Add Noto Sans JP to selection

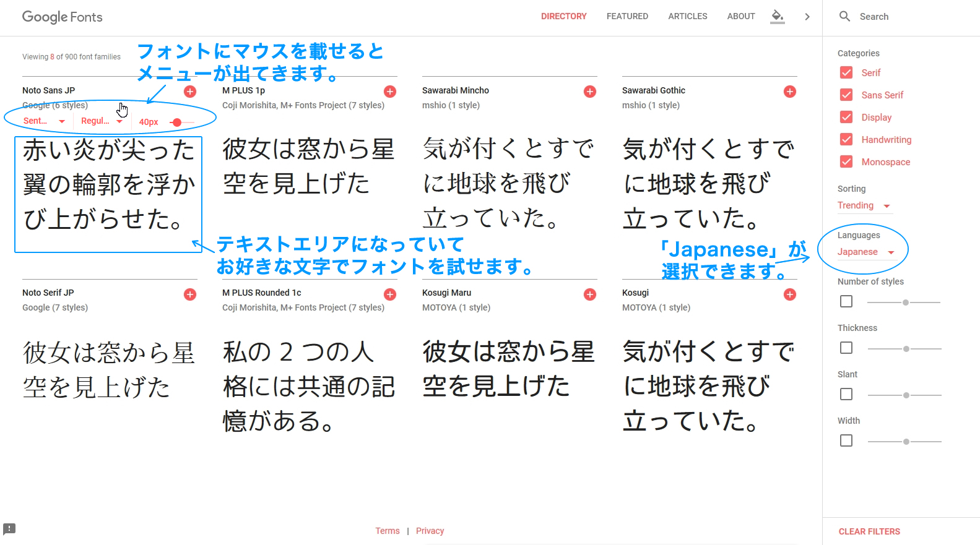click(190, 92)
